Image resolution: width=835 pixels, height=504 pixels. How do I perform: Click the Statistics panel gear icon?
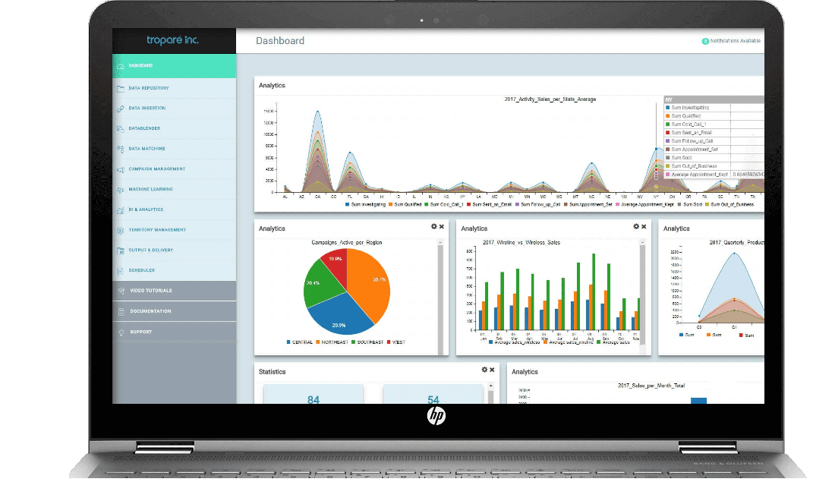(x=484, y=370)
